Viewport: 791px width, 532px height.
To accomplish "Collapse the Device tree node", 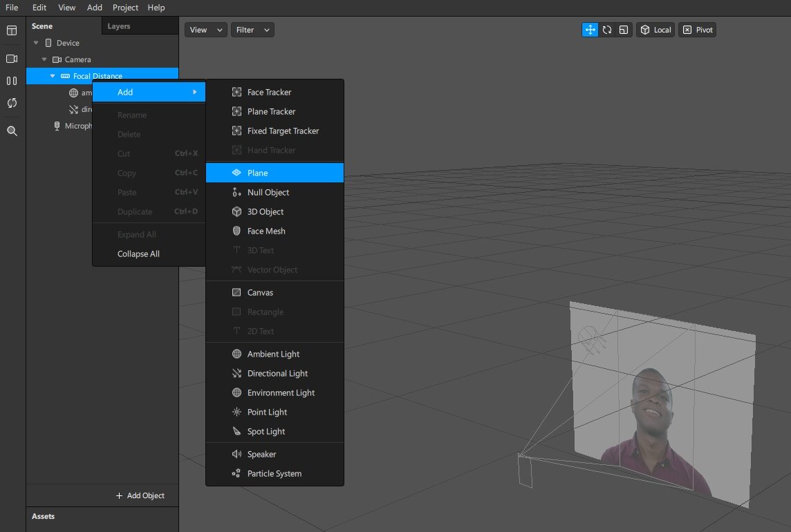I will tap(36, 43).
